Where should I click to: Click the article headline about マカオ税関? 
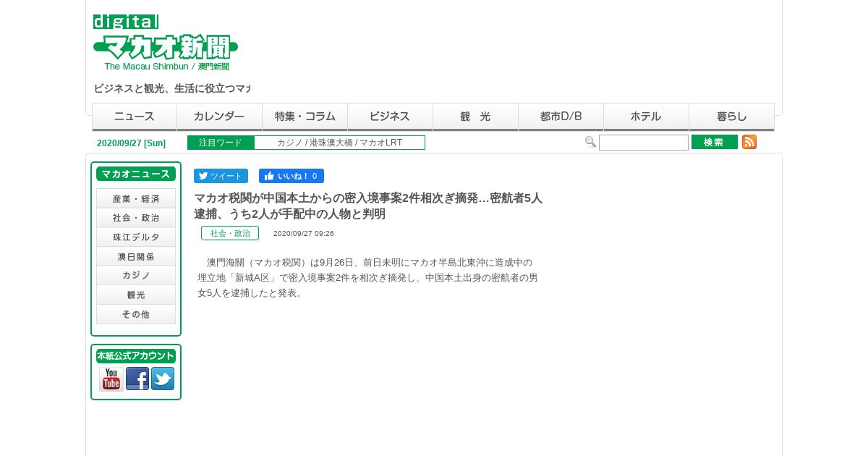click(x=368, y=206)
